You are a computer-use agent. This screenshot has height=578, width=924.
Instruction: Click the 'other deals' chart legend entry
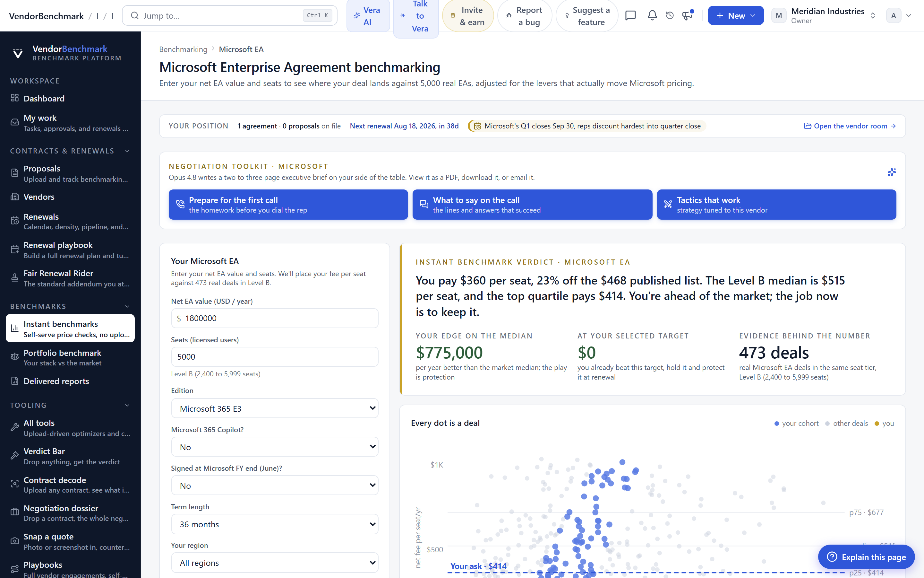[846, 424]
